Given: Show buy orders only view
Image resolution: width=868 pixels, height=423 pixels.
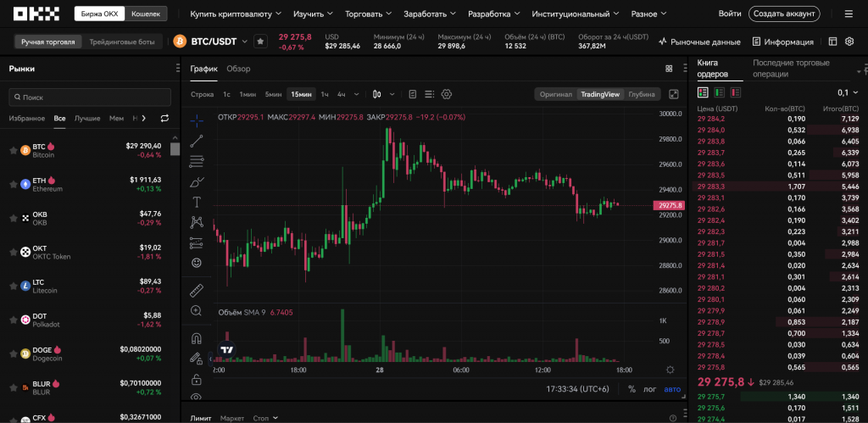Looking at the screenshot, I should pyautogui.click(x=720, y=92).
